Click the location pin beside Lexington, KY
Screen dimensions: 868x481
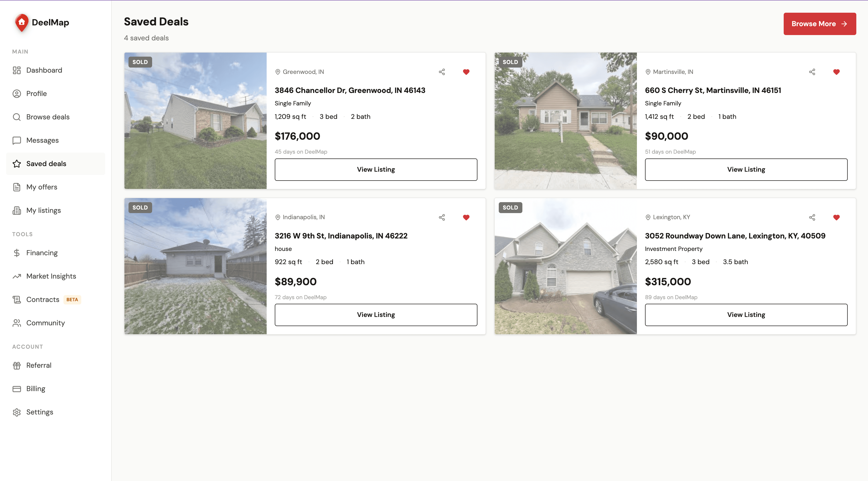tap(648, 217)
